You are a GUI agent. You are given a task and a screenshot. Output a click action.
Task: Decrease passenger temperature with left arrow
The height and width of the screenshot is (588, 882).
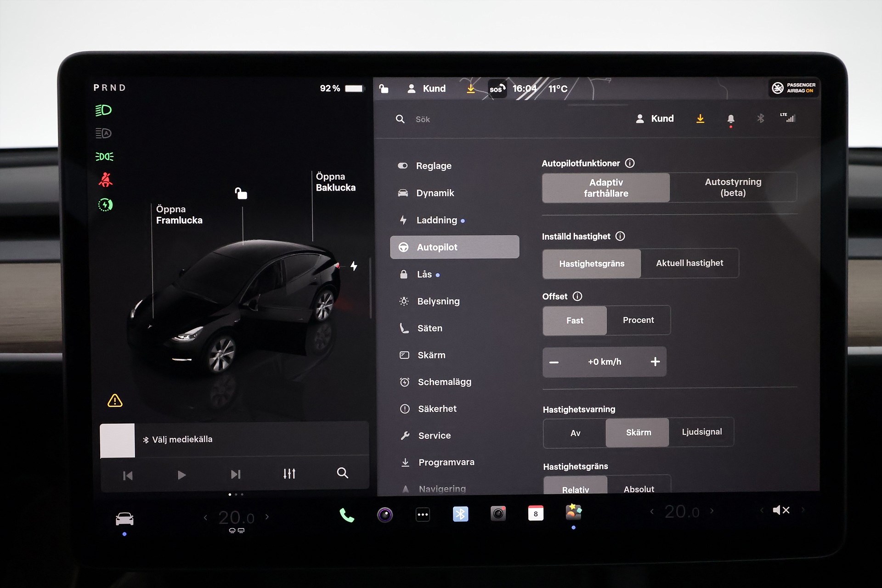652,511
